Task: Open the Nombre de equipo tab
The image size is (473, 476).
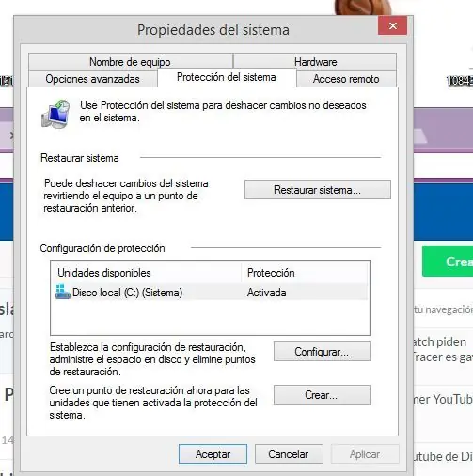Action: point(131,62)
